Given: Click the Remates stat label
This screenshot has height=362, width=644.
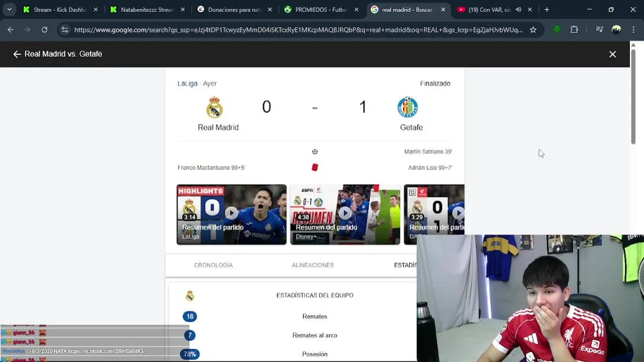Looking at the screenshot, I should [315, 316].
